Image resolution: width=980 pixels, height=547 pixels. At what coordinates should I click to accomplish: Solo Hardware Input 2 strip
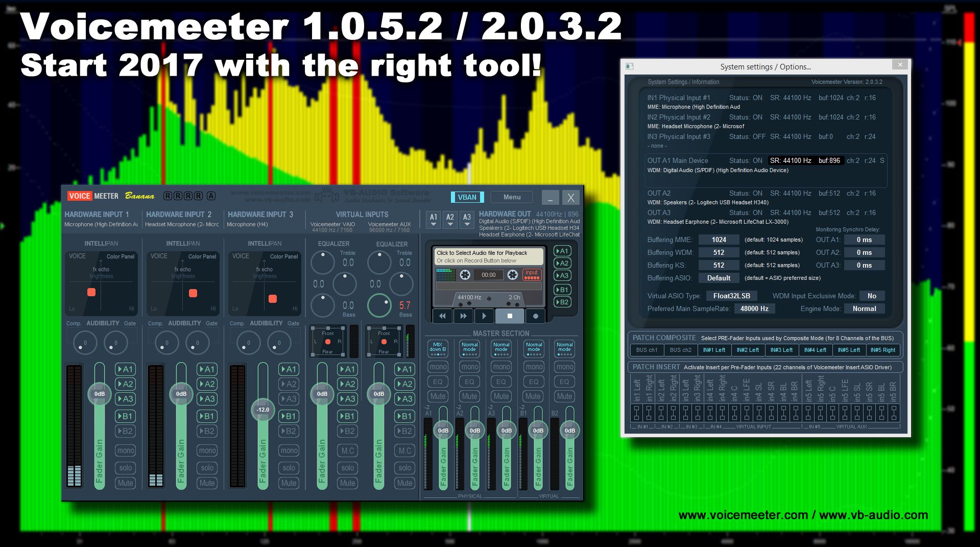click(x=207, y=468)
